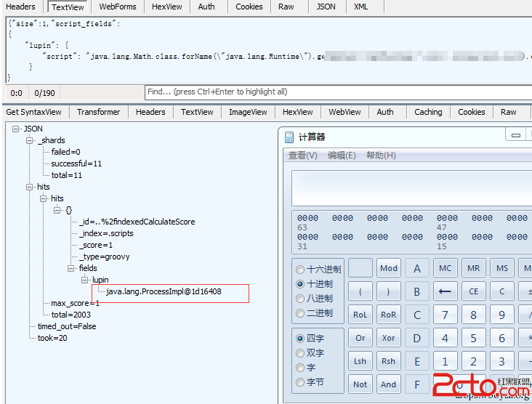
Task: Click the Or calculator button
Action: (x=360, y=338)
